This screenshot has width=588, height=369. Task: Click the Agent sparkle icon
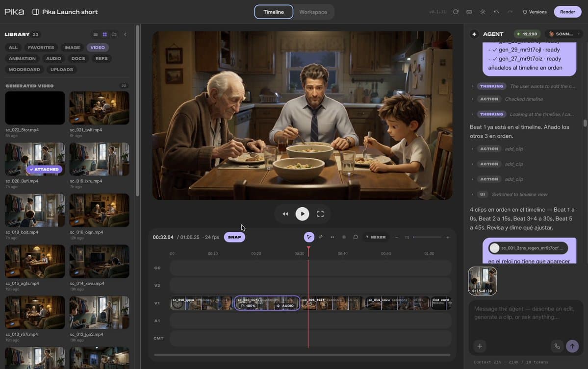(x=474, y=34)
